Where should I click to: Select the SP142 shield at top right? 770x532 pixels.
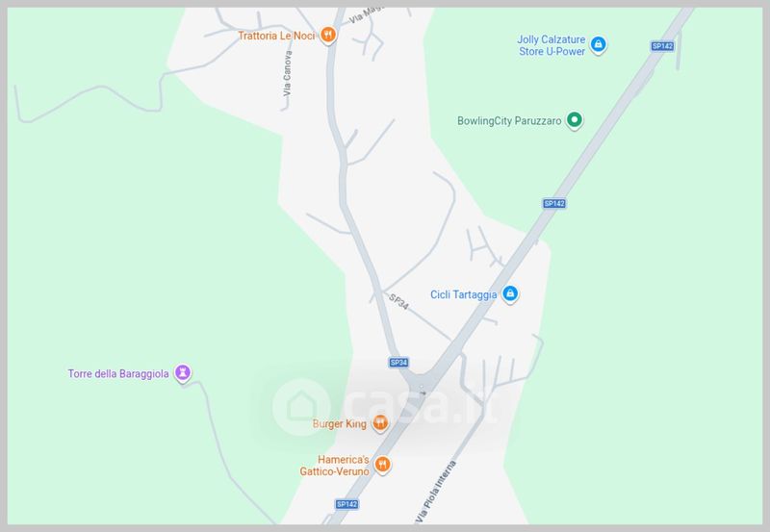coord(662,46)
